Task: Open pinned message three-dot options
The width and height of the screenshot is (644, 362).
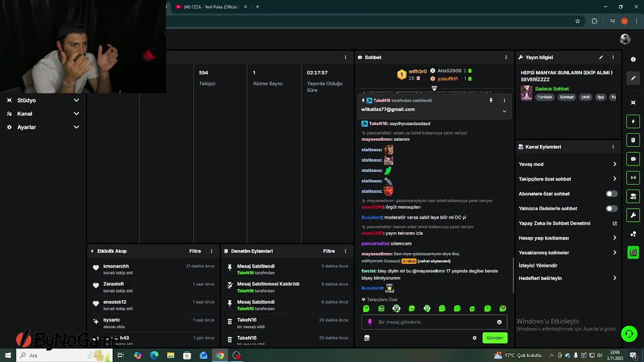Action: [504, 101]
